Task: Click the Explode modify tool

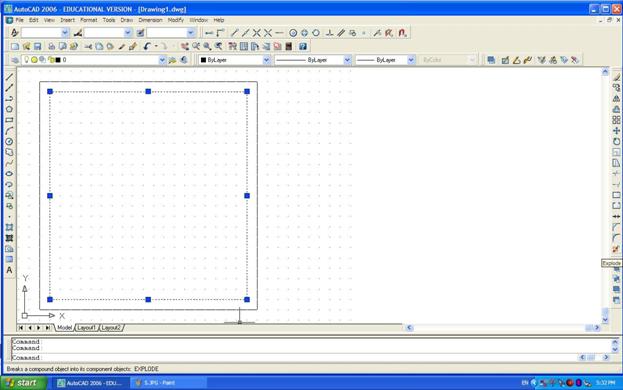Action: 616,249
